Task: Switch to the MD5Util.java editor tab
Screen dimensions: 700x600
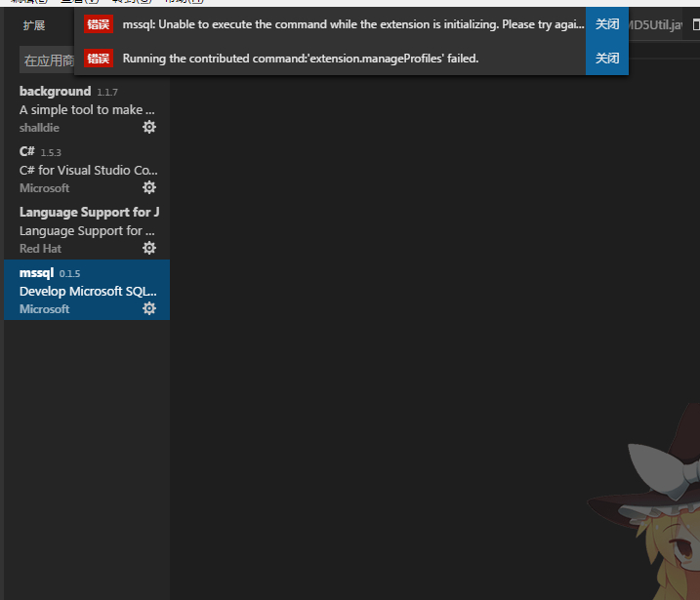Action: coord(655,25)
